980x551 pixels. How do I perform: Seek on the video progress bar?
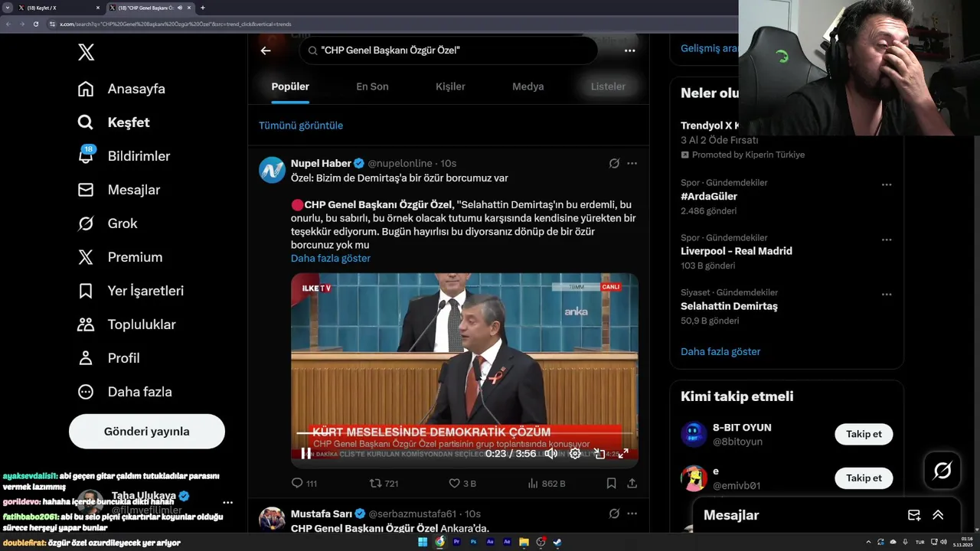[x=464, y=434]
